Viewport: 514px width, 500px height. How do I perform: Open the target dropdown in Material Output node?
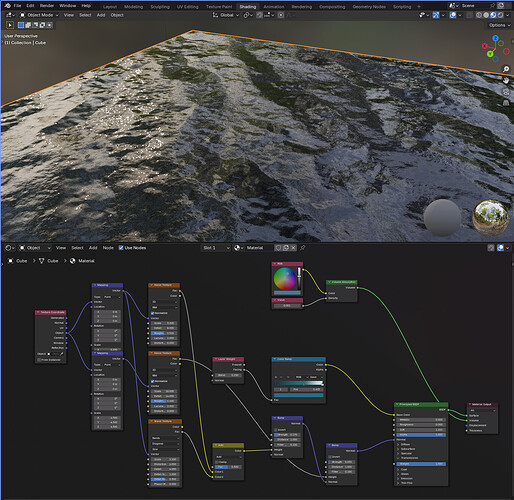482,410
